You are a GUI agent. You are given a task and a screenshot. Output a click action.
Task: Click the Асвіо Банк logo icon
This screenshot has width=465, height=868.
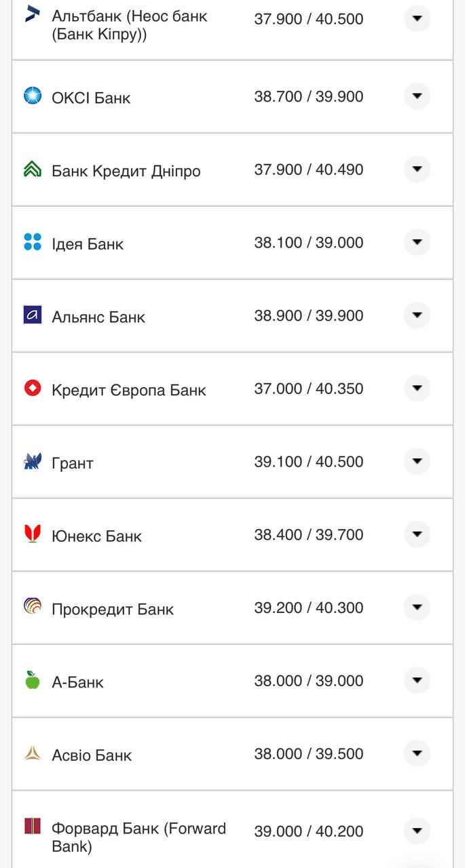33,753
